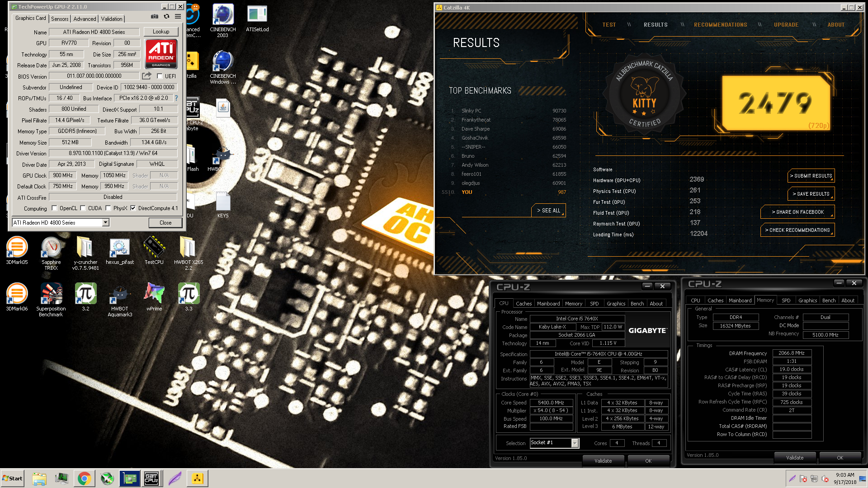
Task: Click the GPU Name field in GPU-Z
Action: 94,32
